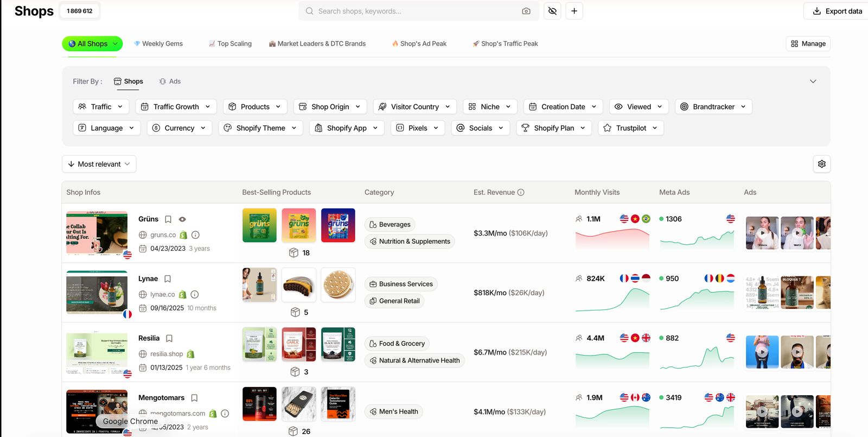This screenshot has height=437, width=868.
Task: Click the crossed-out eye hide icon button
Action: coord(552,11)
